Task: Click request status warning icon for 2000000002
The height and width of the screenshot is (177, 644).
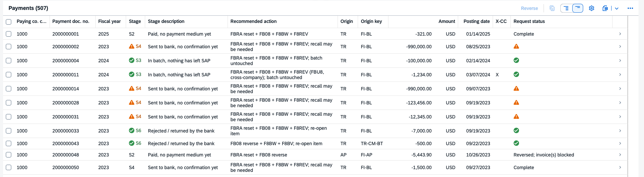Action: click(516, 46)
